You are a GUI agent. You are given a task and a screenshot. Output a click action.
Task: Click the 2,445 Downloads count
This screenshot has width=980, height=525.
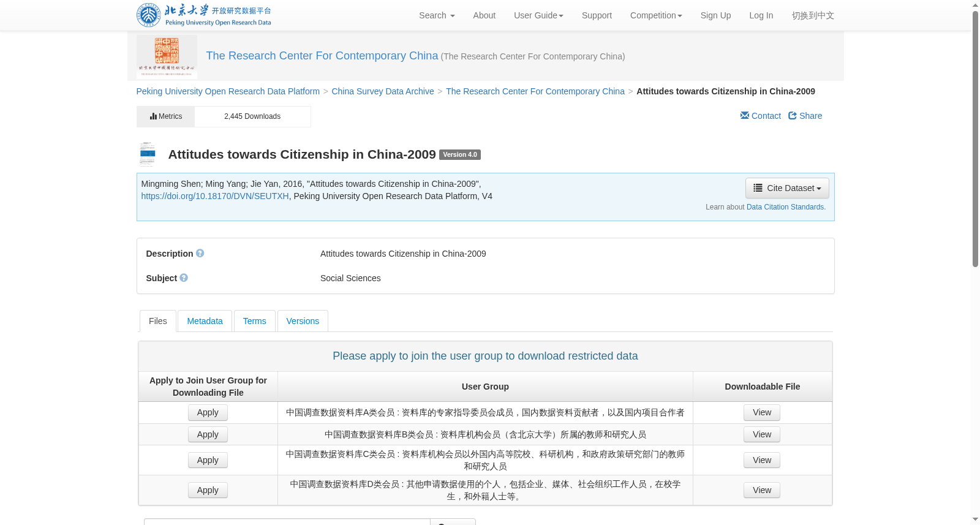(x=252, y=116)
